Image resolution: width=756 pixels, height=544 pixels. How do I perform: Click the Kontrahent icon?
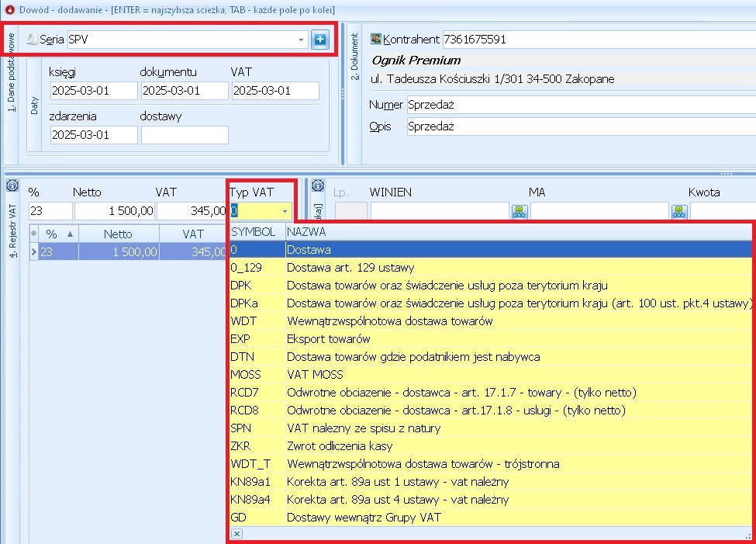tap(375, 39)
